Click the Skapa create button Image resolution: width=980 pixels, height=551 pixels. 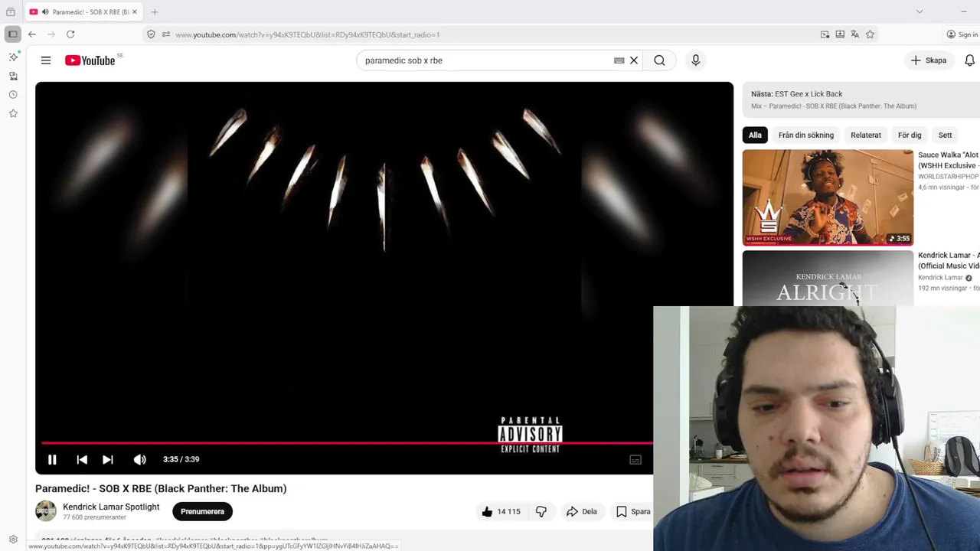point(929,60)
